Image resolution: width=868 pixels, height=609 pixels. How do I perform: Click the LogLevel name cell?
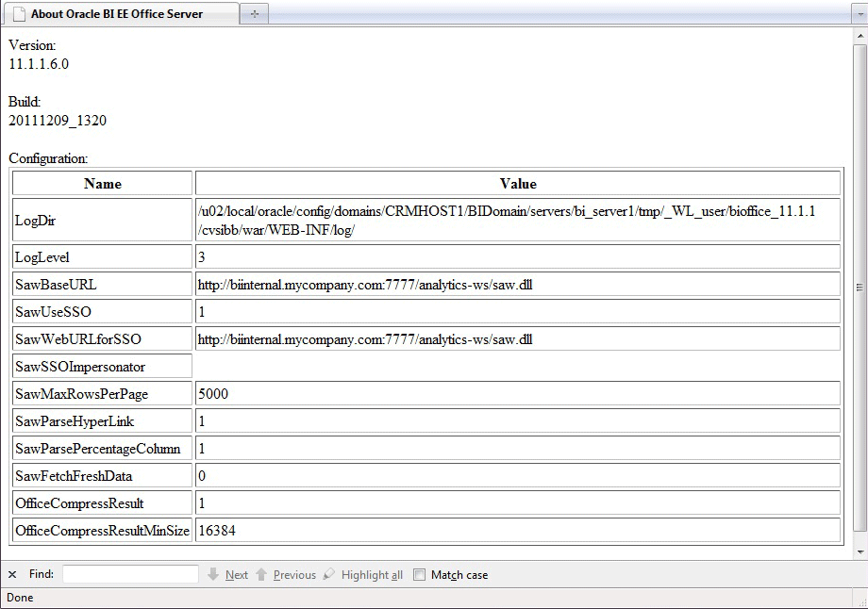(103, 256)
